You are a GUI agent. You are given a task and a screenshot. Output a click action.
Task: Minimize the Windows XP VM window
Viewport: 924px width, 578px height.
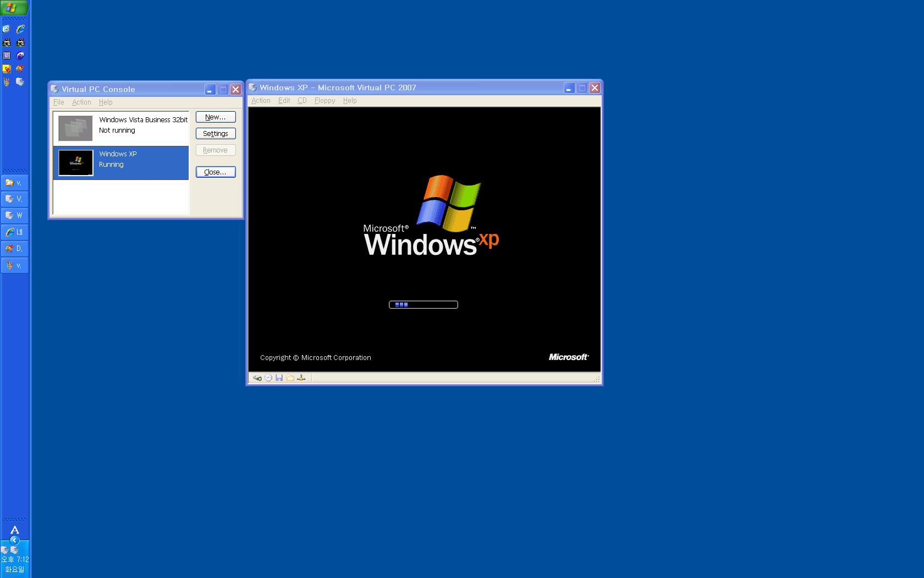[x=569, y=88]
